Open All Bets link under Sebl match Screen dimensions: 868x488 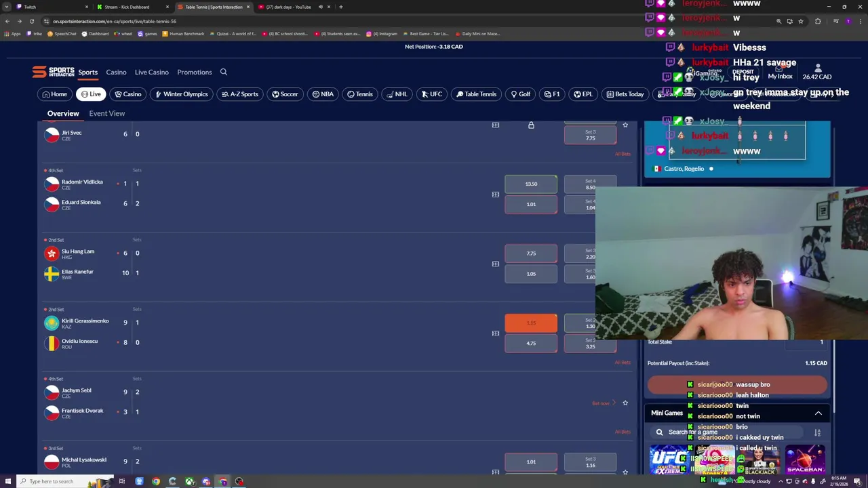(x=623, y=432)
